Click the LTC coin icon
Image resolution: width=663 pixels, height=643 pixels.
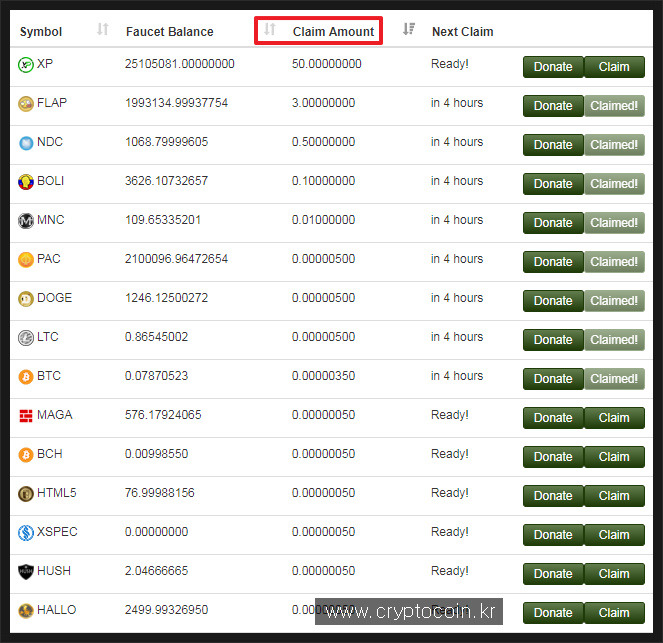pyautogui.click(x=26, y=338)
